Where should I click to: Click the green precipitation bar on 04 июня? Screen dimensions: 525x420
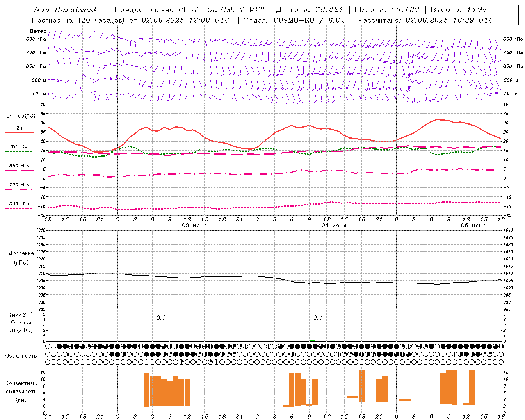pos(312,340)
